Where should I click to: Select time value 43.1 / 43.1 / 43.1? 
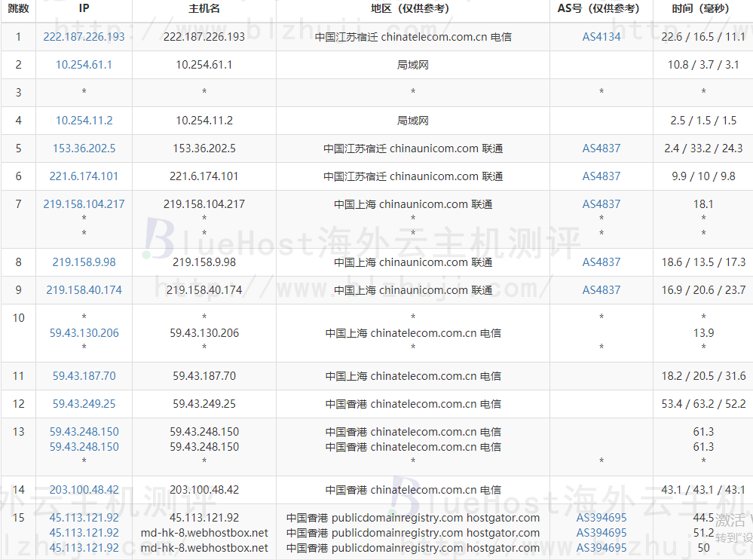(x=703, y=489)
